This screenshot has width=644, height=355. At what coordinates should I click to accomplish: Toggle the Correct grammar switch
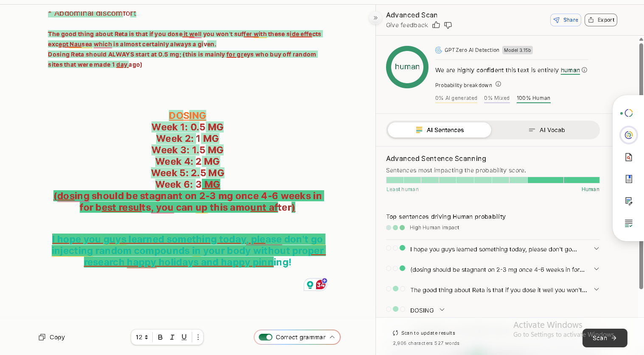coord(266,337)
